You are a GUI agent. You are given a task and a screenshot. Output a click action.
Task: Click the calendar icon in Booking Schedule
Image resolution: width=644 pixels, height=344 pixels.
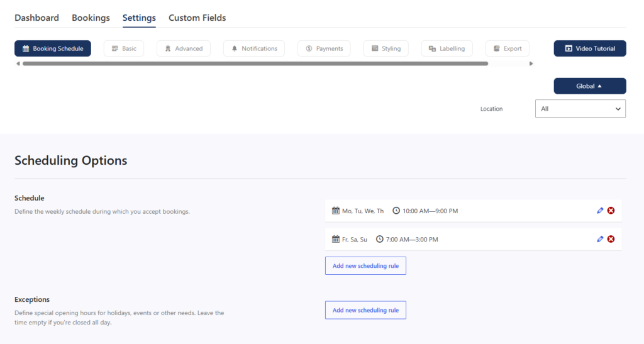click(x=26, y=48)
